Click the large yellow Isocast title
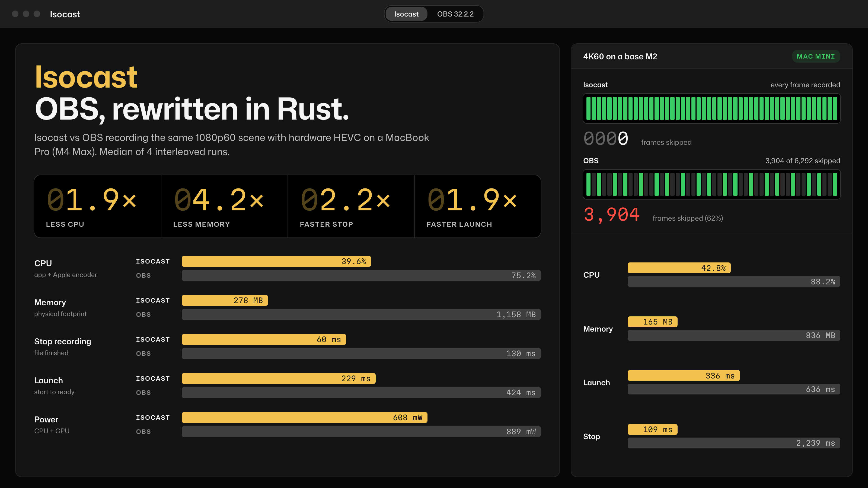 [x=86, y=77]
